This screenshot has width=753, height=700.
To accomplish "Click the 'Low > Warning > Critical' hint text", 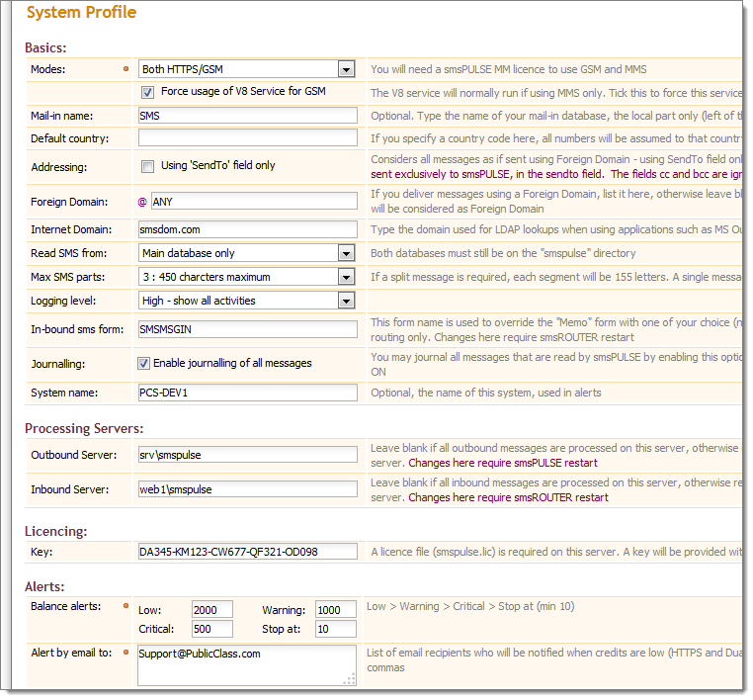I will click(470, 606).
